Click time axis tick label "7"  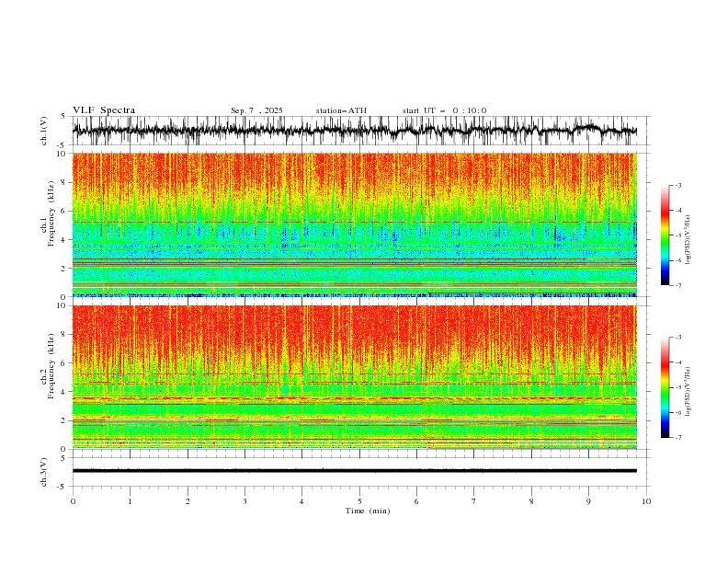474,501
